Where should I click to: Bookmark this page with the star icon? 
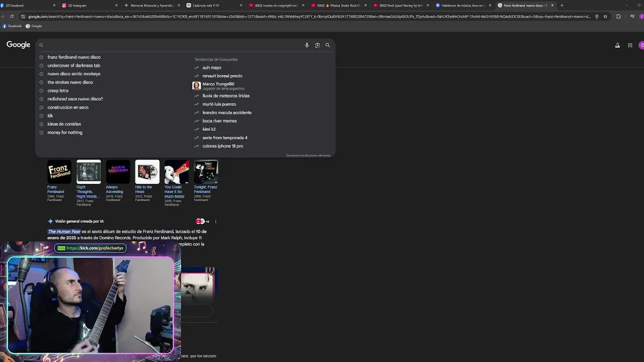pos(605,17)
